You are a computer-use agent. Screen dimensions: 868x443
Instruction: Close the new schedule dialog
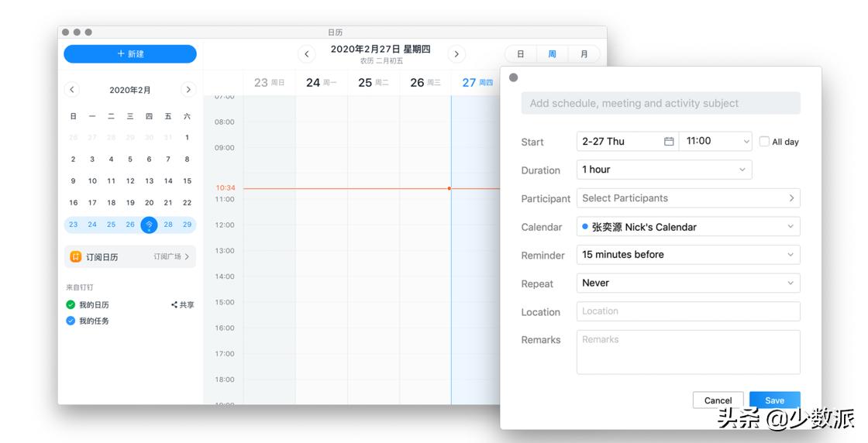click(513, 77)
